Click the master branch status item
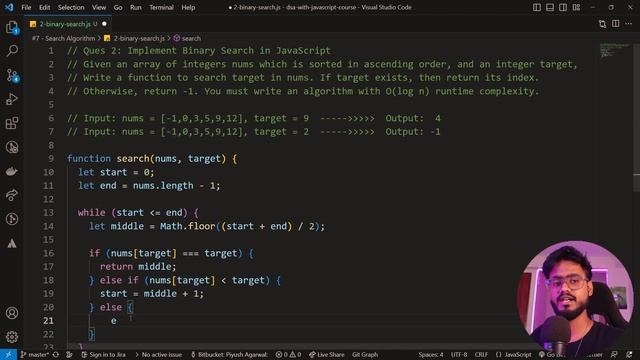 [x=35, y=355]
